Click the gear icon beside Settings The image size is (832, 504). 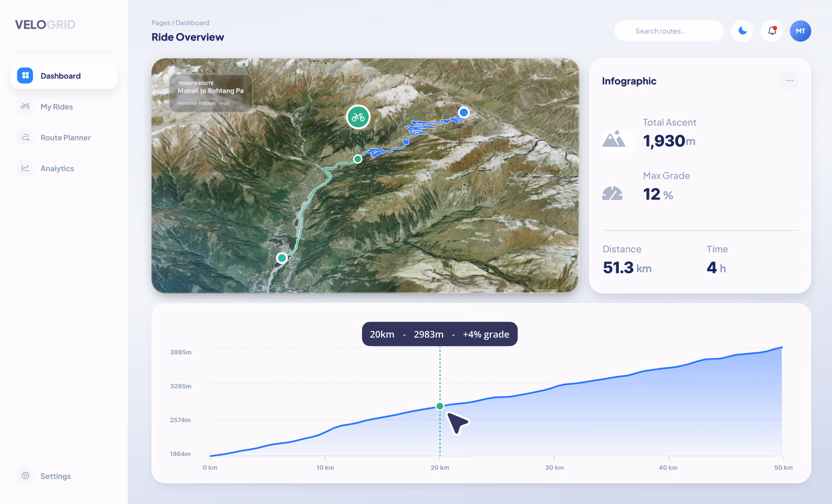25,475
